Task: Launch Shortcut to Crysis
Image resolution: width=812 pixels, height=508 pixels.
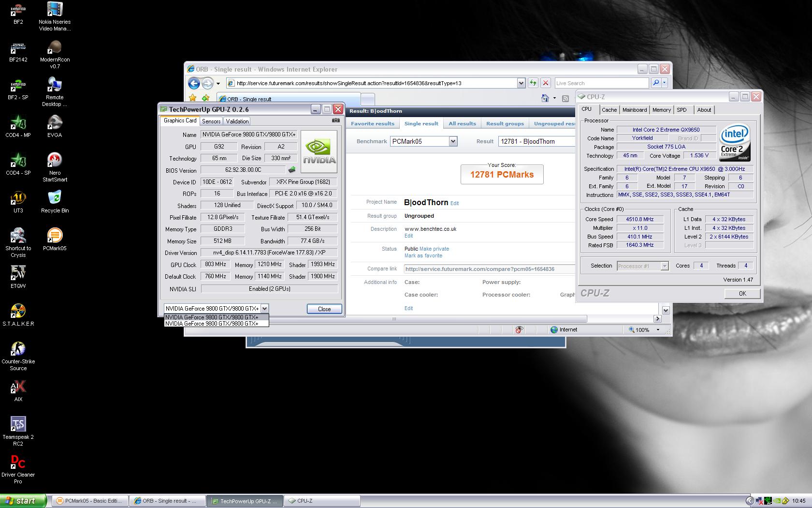Action: pyautogui.click(x=18, y=243)
